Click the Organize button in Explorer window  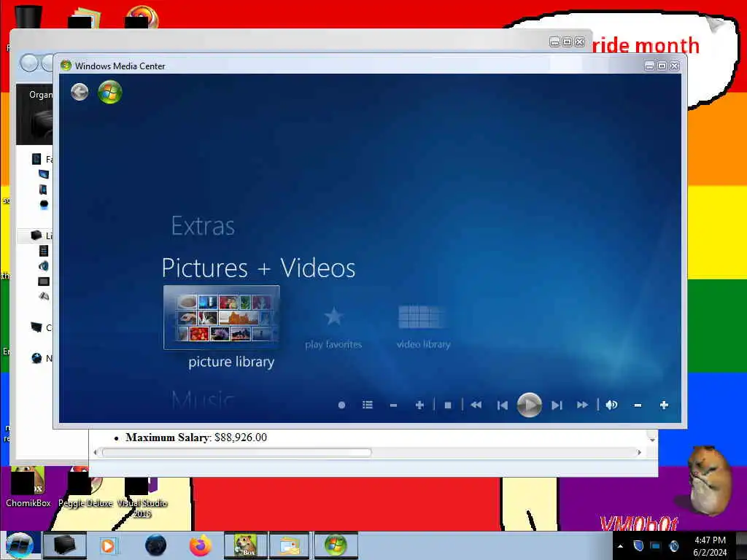(x=41, y=95)
